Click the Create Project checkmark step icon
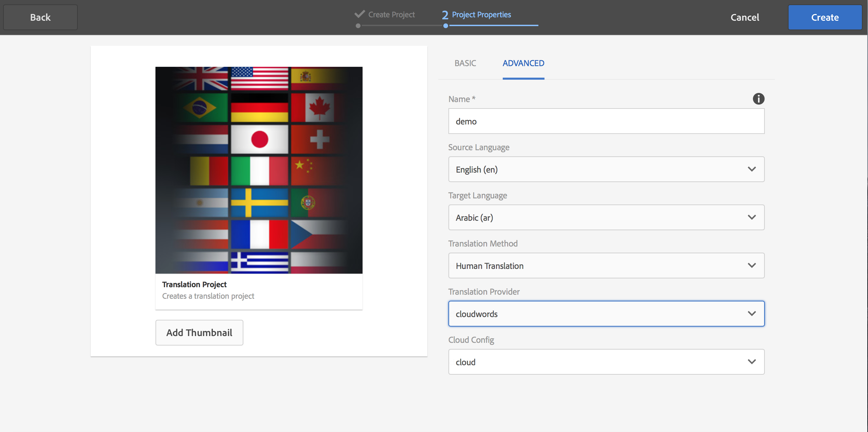 tap(359, 14)
